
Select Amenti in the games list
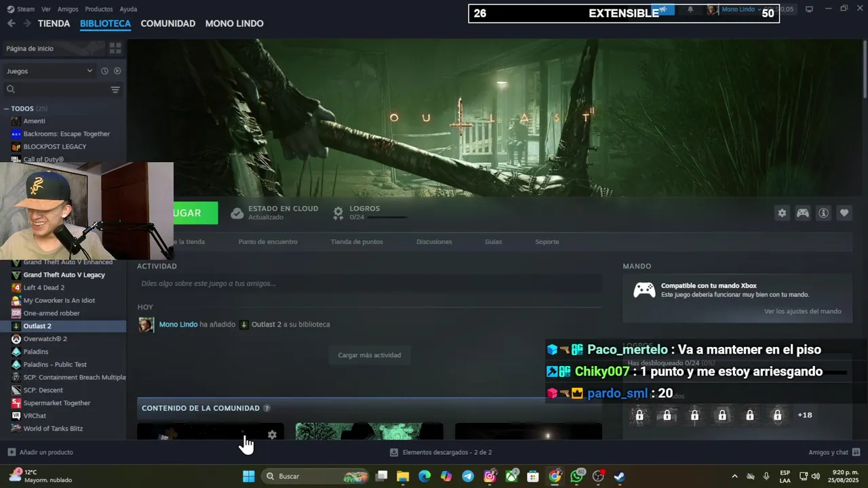(x=35, y=121)
